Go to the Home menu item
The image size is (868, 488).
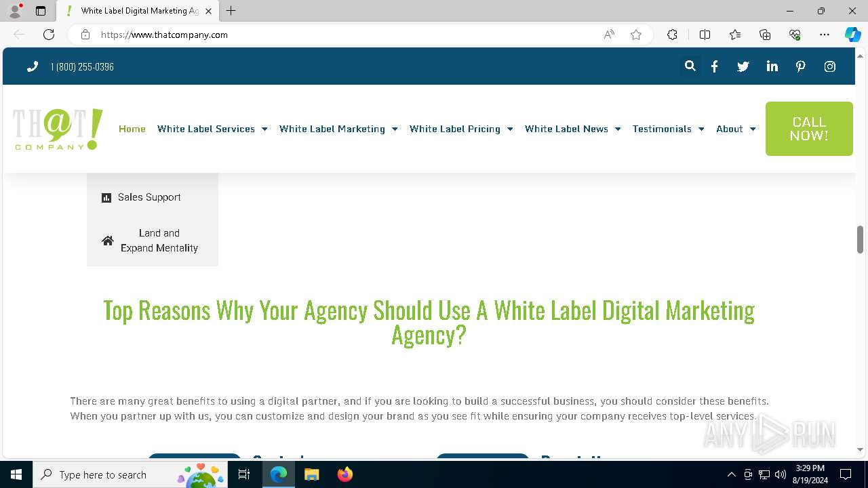(132, 129)
